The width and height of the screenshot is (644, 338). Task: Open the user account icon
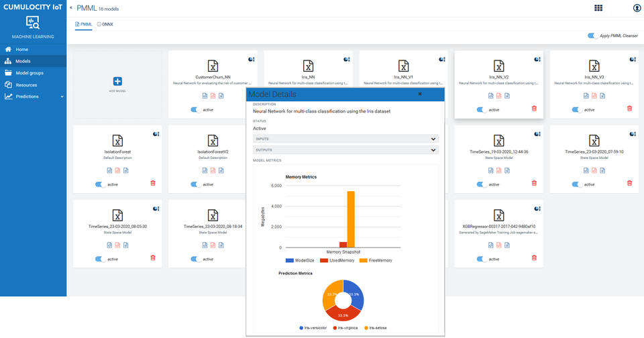637,8
